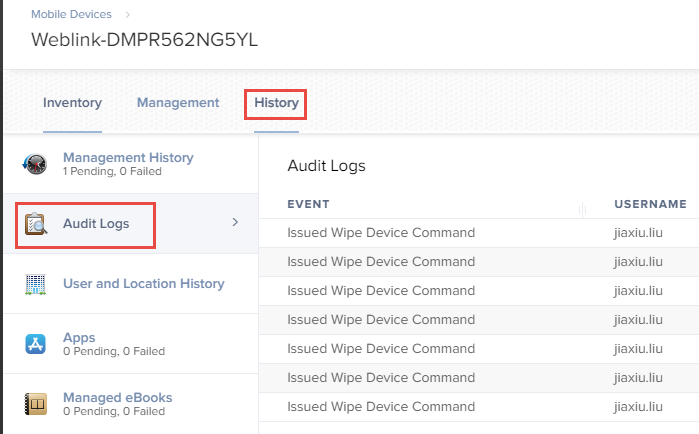The height and width of the screenshot is (434, 699).
Task: Click the Management History gauge icon
Action: (x=35, y=164)
